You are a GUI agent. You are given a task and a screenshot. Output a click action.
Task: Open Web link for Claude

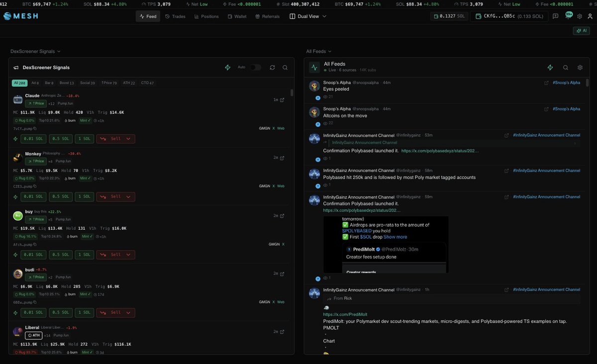coord(281,128)
